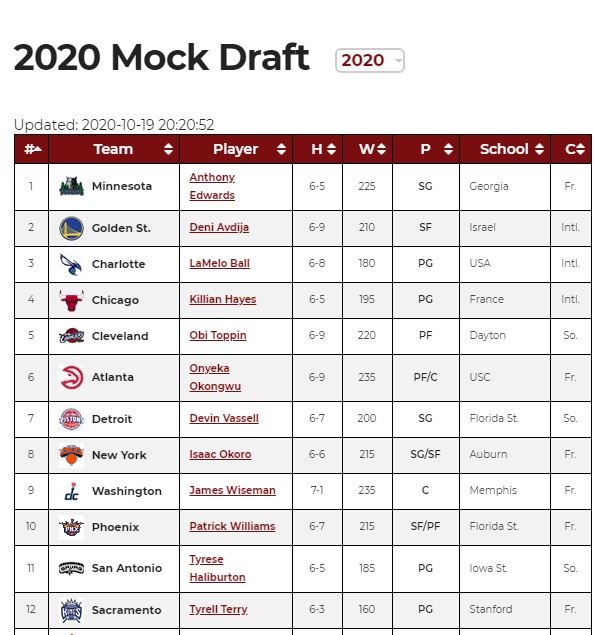Click the San Antonio Spurs logo
Screen dimensions: 594x635
[x=71, y=569]
